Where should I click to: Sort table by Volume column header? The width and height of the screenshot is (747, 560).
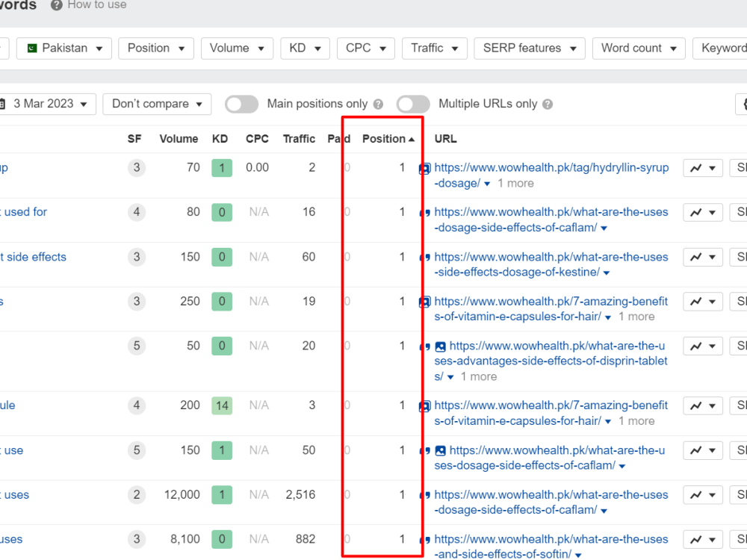pyautogui.click(x=179, y=139)
